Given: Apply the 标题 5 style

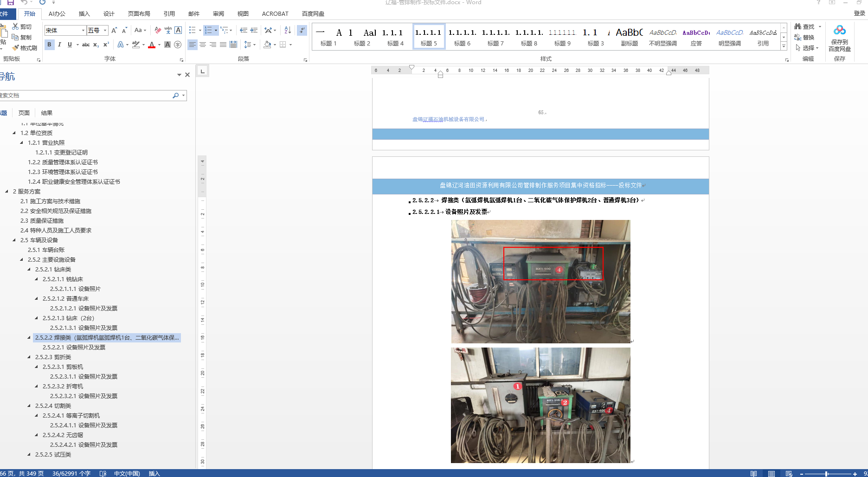Looking at the screenshot, I should click(x=429, y=37).
